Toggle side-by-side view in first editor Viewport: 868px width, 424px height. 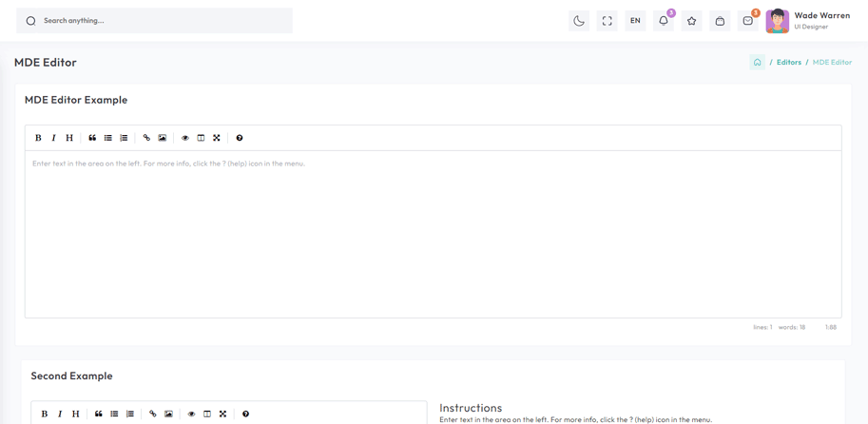(x=201, y=138)
